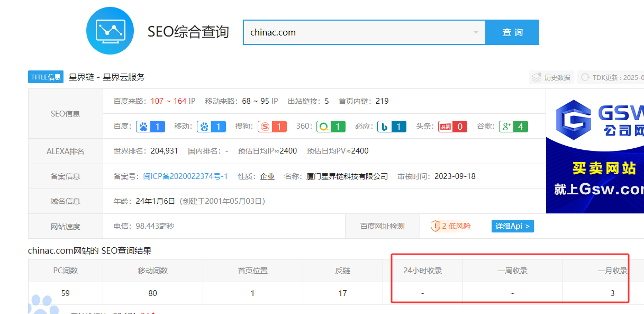Click the 360 weight badge icon
Image resolution: width=644 pixels, height=314 pixels.
(331, 127)
